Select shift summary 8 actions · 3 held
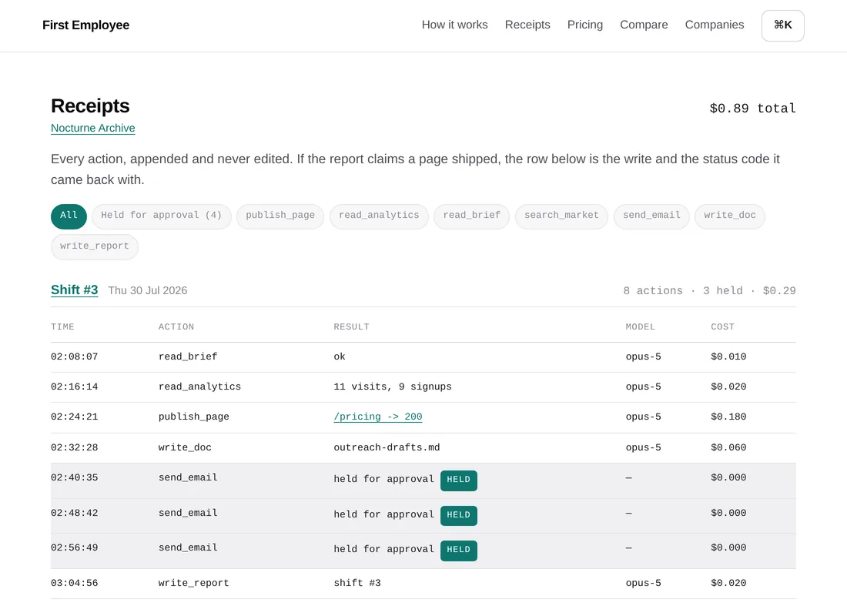Screen dimensions: 847x616 coord(683,291)
